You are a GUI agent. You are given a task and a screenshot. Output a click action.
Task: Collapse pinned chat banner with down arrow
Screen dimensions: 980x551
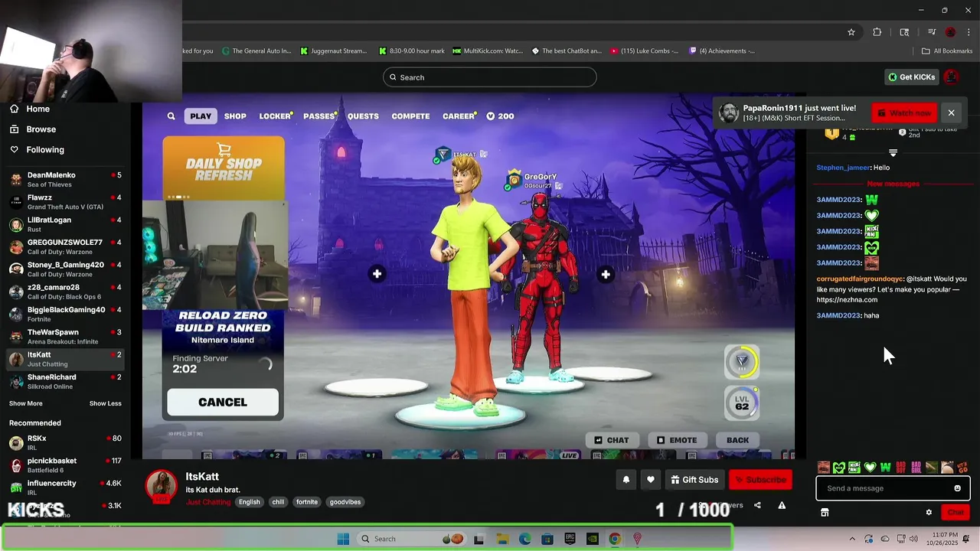point(893,153)
